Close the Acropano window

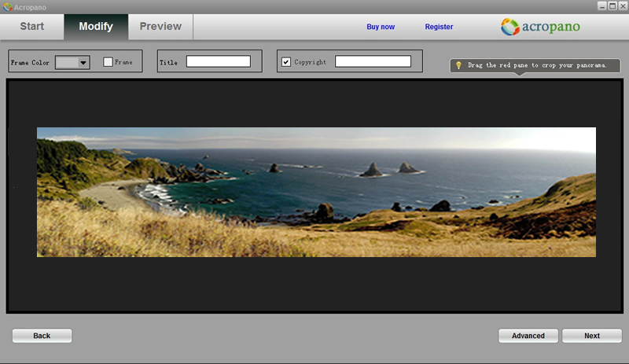623,6
